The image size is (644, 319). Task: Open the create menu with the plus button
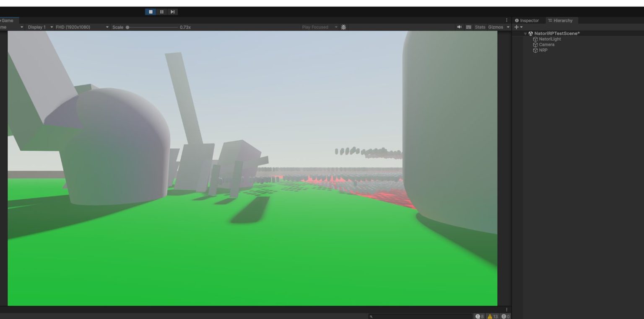coord(516,27)
